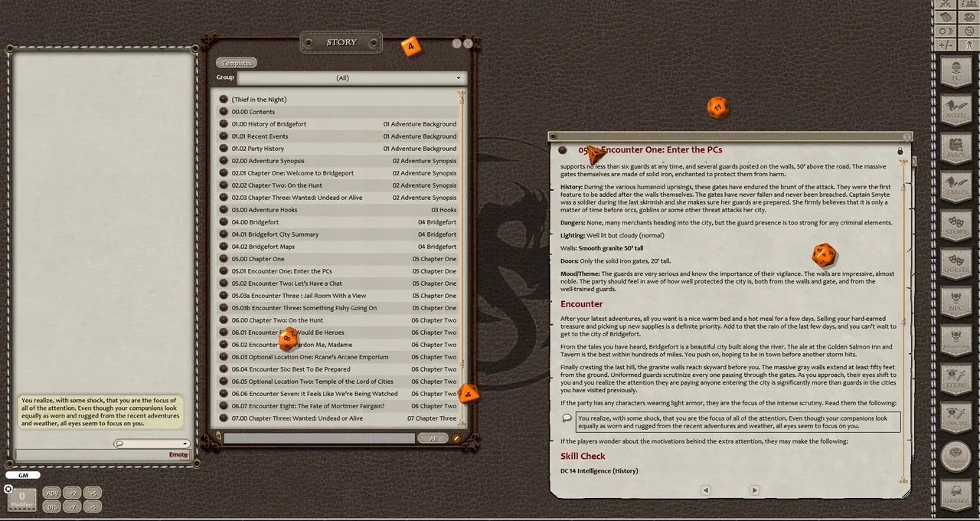Click the link icon for 03.00 Adventure Hooks
The height and width of the screenshot is (521, 980).
tap(224, 210)
